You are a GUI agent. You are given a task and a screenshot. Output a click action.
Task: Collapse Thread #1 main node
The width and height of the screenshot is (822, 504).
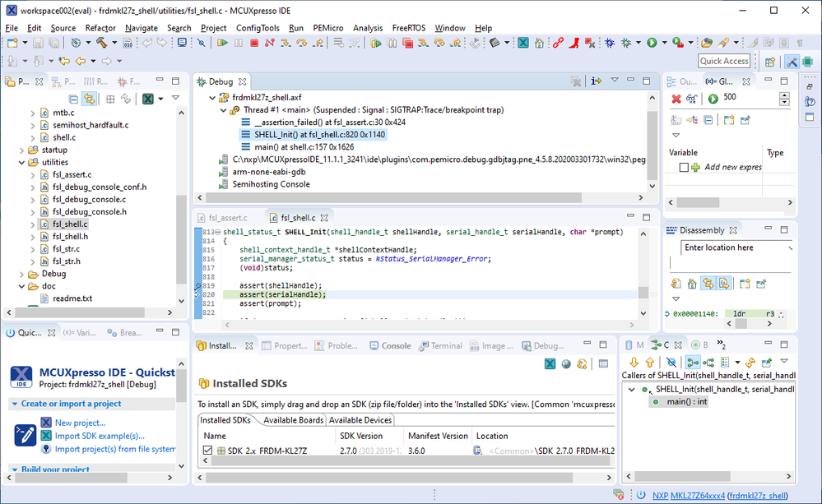[x=223, y=110]
